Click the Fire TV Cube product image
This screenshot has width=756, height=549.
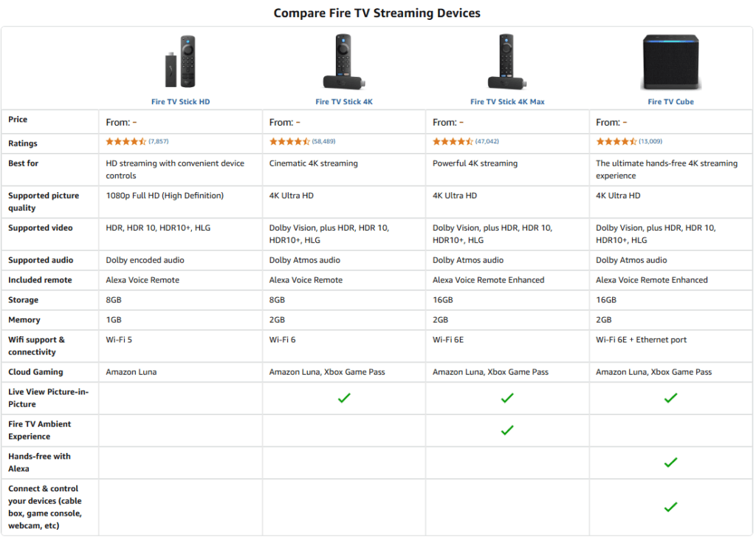click(x=670, y=62)
